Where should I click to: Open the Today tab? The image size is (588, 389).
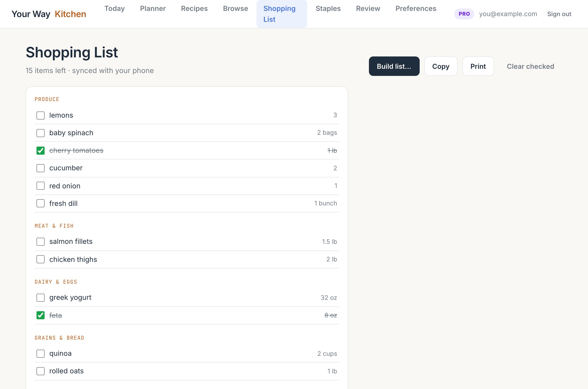point(115,9)
